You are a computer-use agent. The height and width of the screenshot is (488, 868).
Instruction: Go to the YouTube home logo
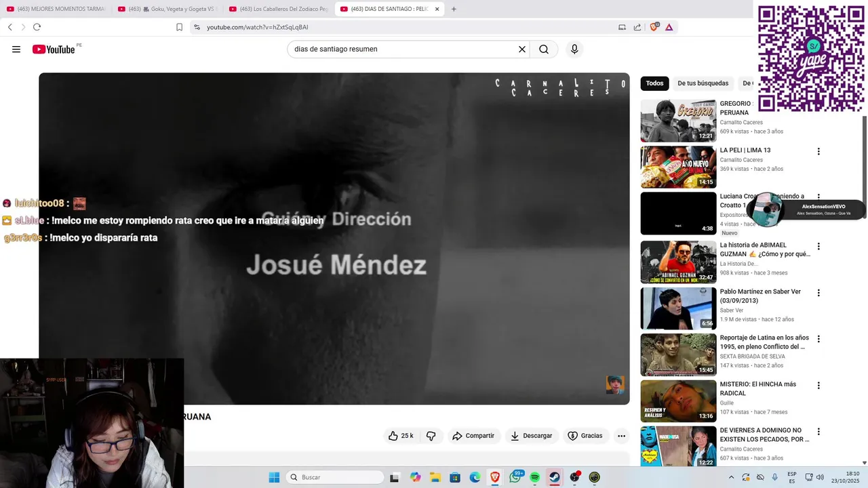pyautogui.click(x=54, y=49)
